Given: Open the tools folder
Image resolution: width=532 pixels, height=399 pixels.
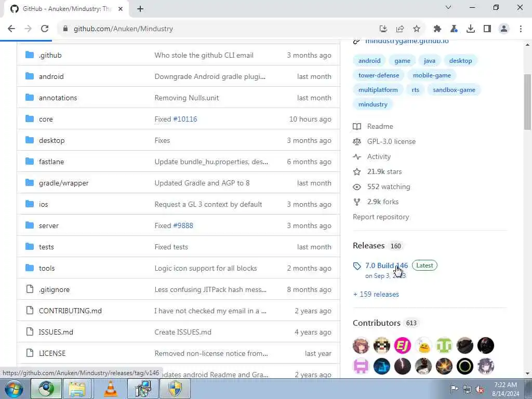Looking at the screenshot, I should click(x=47, y=268).
